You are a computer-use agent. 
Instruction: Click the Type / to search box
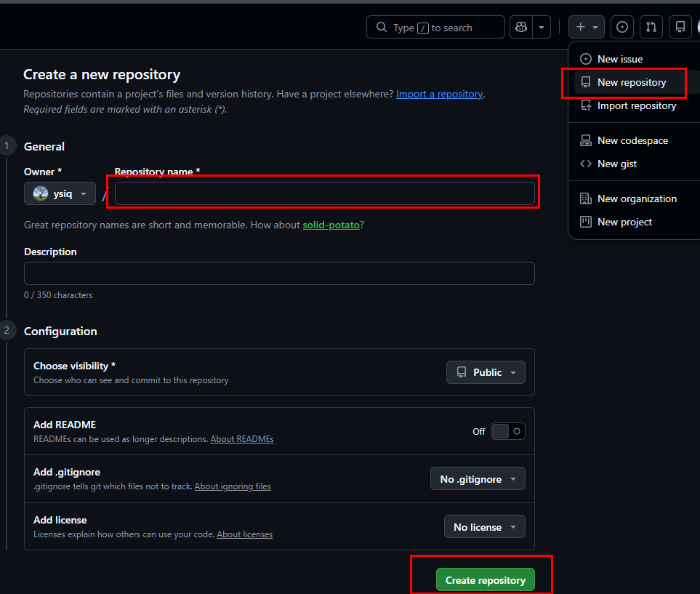click(435, 27)
